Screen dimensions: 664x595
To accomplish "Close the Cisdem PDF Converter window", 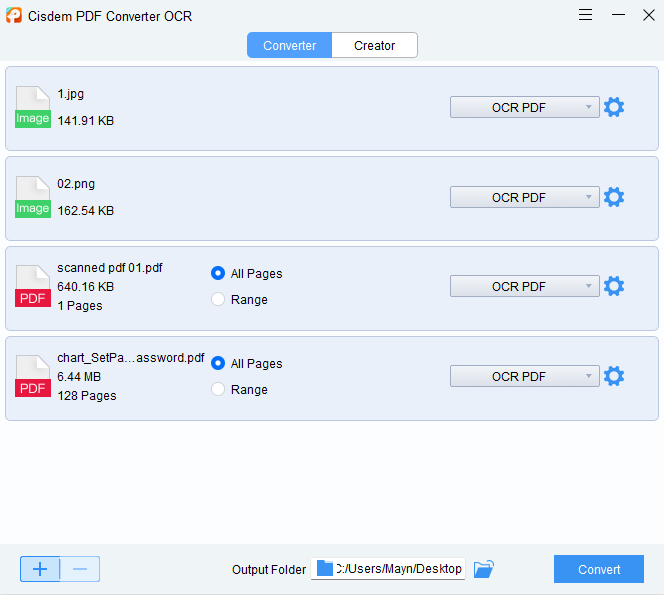I will 649,15.
